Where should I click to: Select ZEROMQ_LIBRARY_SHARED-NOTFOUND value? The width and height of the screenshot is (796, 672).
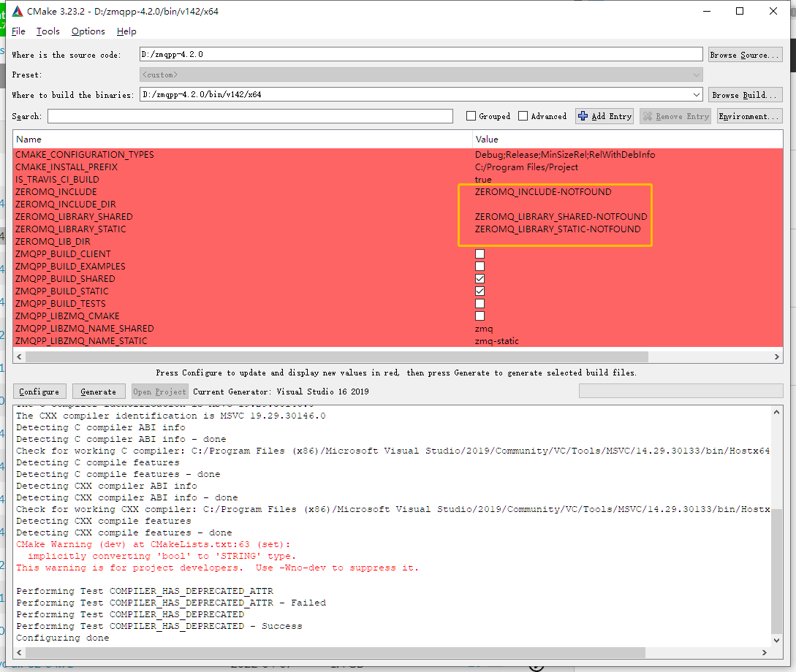(x=561, y=216)
